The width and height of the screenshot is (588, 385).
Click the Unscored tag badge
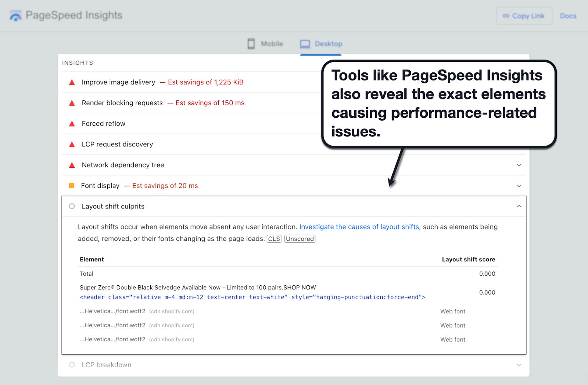[x=300, y=239]
